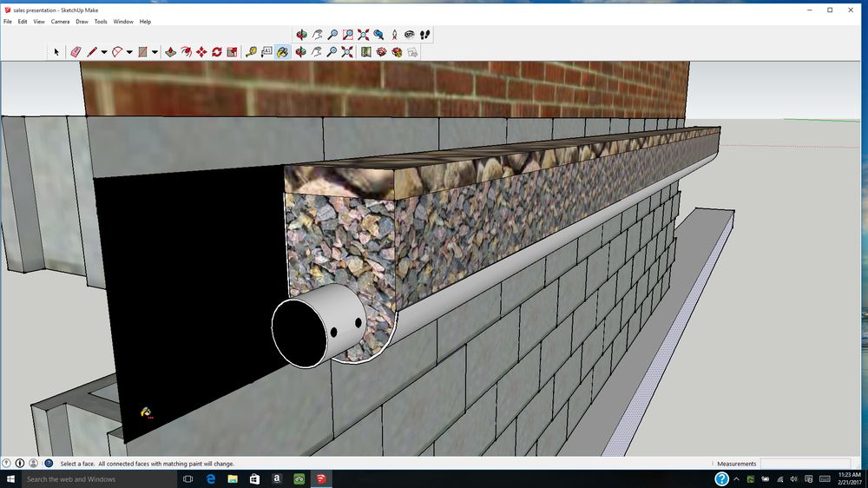Open the Window menu
The image size is (868, 488).
click(x=123, y=22)
